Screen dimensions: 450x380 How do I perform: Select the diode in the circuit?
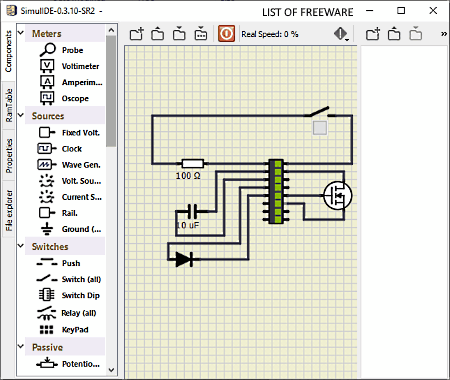click(184, 259)
